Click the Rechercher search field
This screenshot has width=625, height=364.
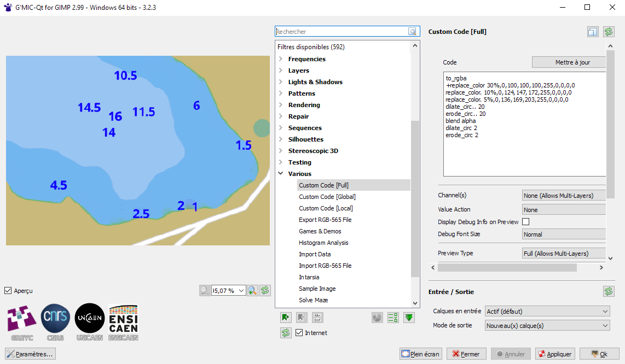pos(342,32)
